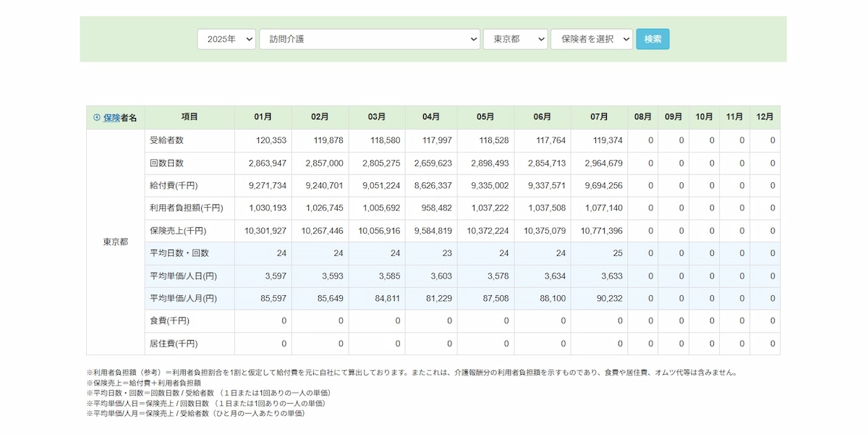Select the 平均日数・回数 row label

[179, 253]
